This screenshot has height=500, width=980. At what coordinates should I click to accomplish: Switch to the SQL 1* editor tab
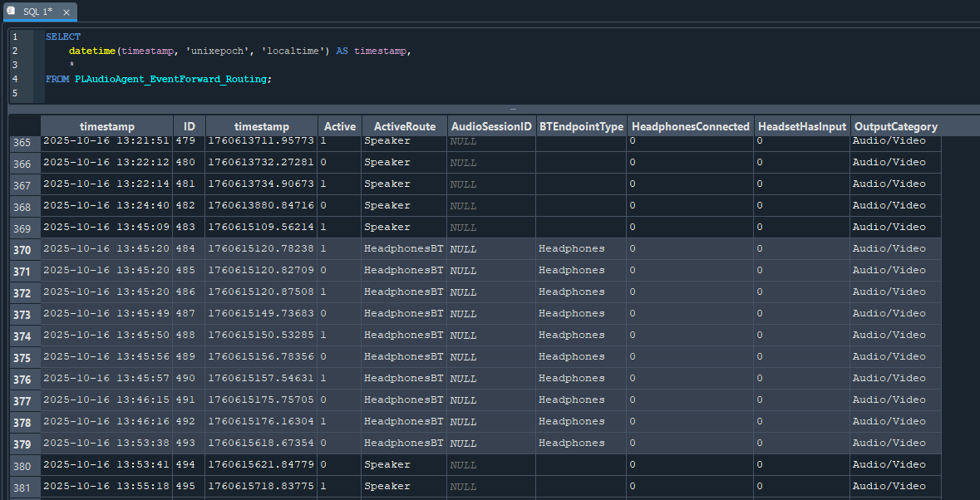[x=38, y=12]
